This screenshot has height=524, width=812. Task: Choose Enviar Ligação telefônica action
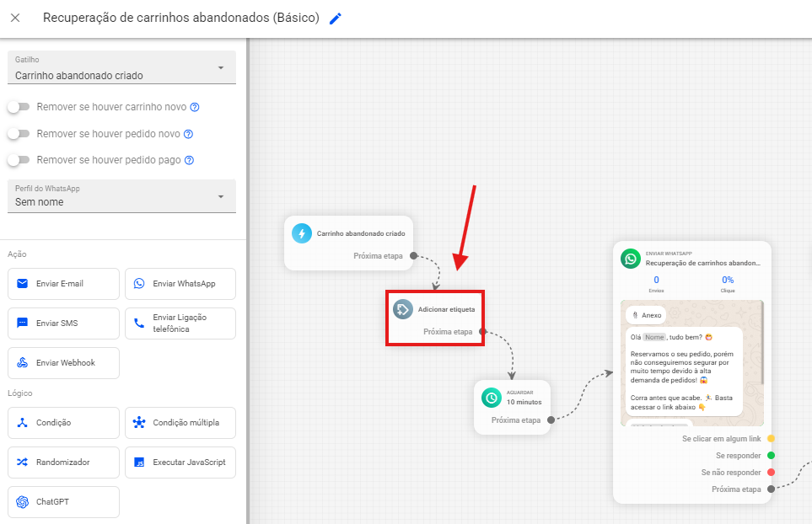click(180, 323)
